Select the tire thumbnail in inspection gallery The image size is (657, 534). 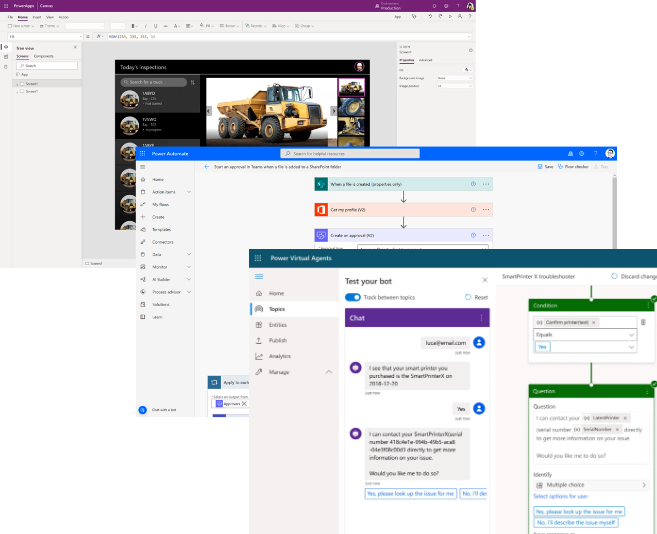pos(351,107)
